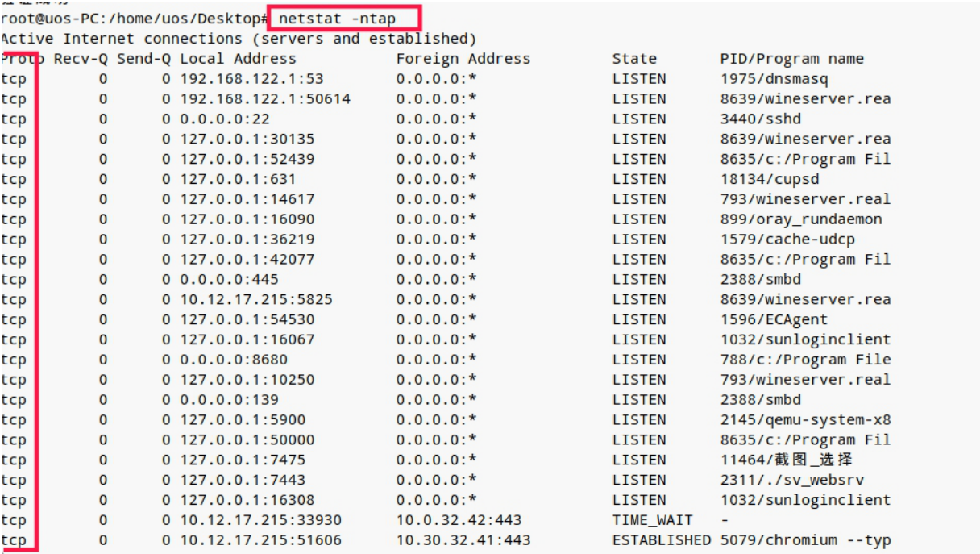Select local address 127.0.0.1:16090

coord(247,219)
